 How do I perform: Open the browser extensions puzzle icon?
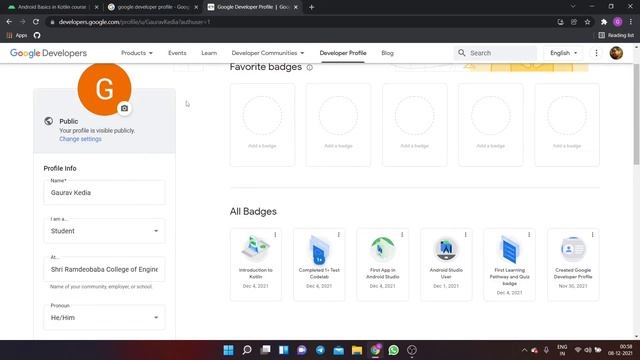point(604,22)
